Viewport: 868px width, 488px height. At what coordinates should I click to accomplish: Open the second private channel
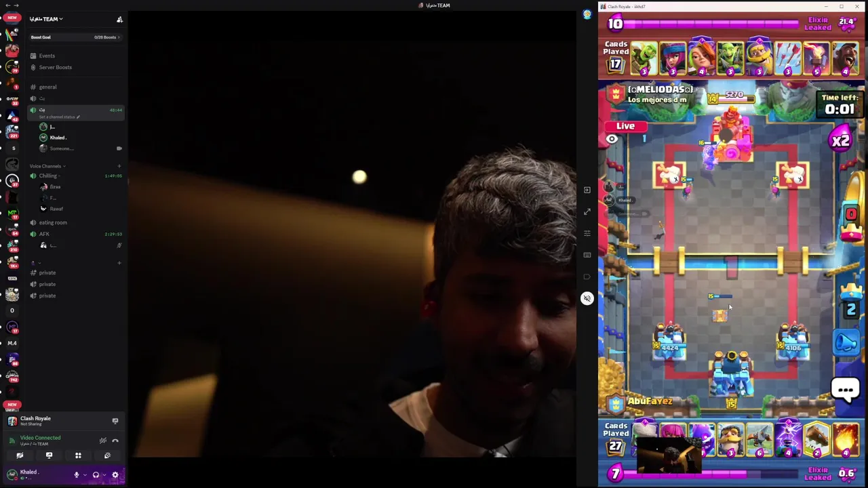click(x=47, y=284)
